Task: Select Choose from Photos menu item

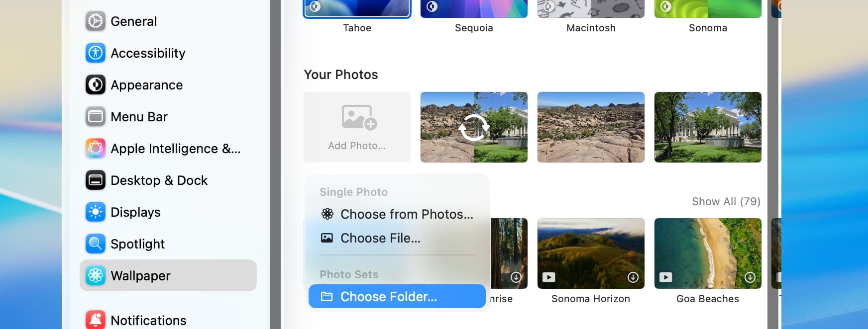Action: (397, 214)
